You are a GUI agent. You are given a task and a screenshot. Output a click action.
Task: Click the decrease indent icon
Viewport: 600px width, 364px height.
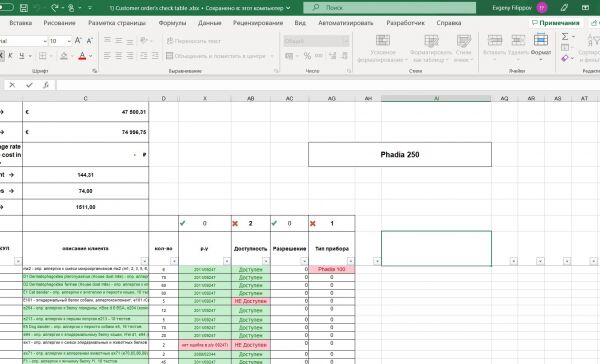click(143, 56)
